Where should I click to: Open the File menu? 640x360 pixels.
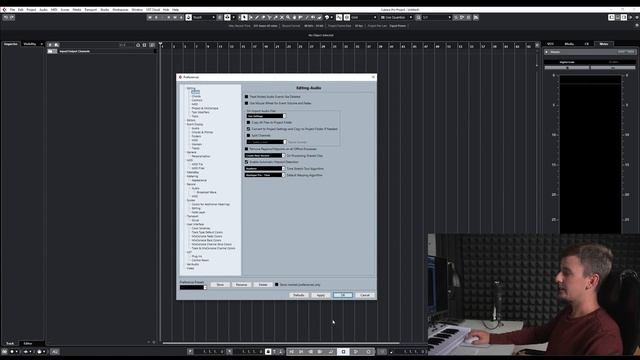12,9
